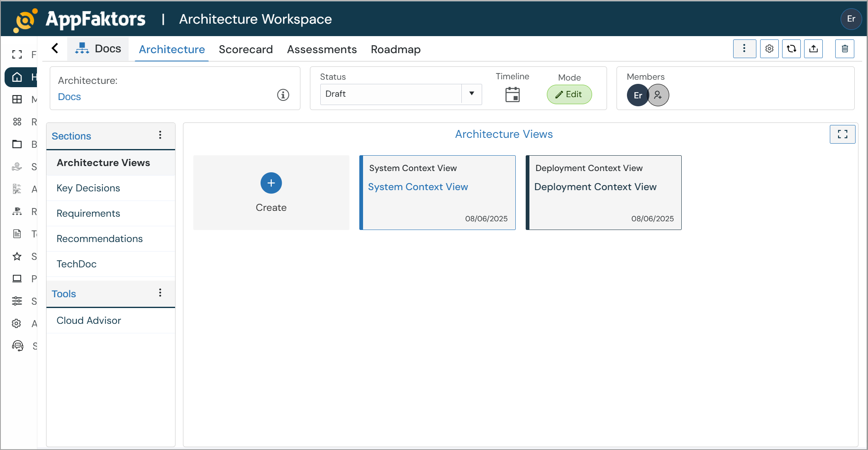The width and height of the screenshot is (868, 450).
Task: Expand Architecture Views panel to fullscreen
Action: click(842, 134)
